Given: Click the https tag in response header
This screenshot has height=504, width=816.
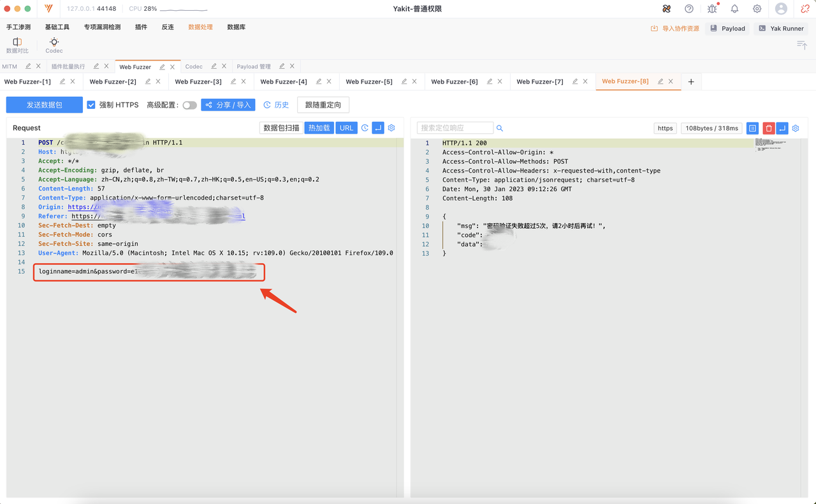Looking at the screenshot, I should [665, 128].
